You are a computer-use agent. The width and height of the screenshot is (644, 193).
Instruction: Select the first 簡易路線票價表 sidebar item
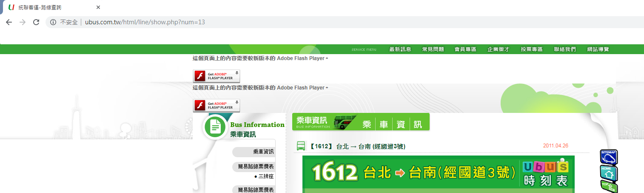(254, 167)
